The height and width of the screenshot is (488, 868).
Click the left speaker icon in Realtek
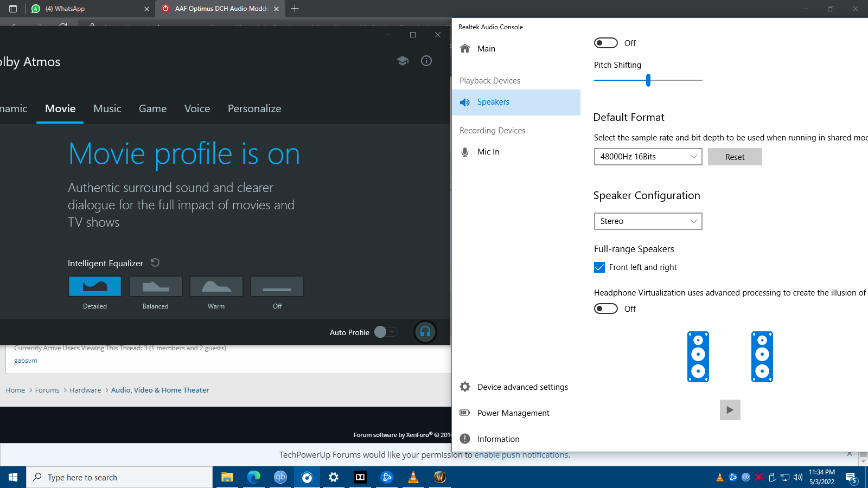[698, 357]
